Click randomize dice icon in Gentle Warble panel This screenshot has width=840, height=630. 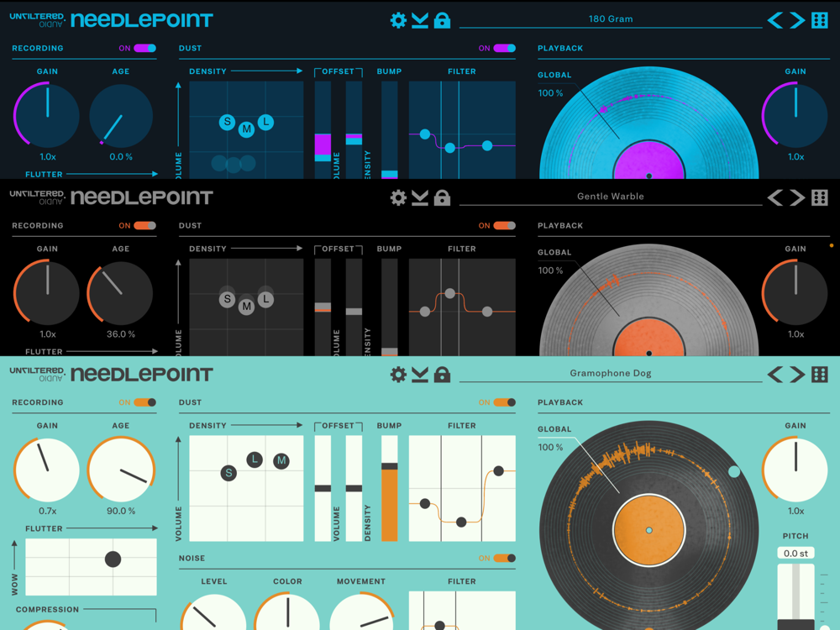pos(820,197)
